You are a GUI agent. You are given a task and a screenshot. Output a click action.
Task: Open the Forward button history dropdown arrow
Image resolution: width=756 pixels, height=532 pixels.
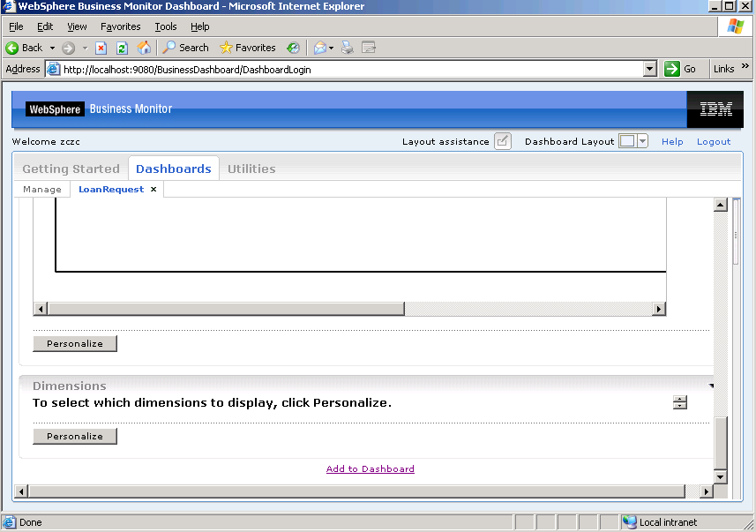click(85, 48)
